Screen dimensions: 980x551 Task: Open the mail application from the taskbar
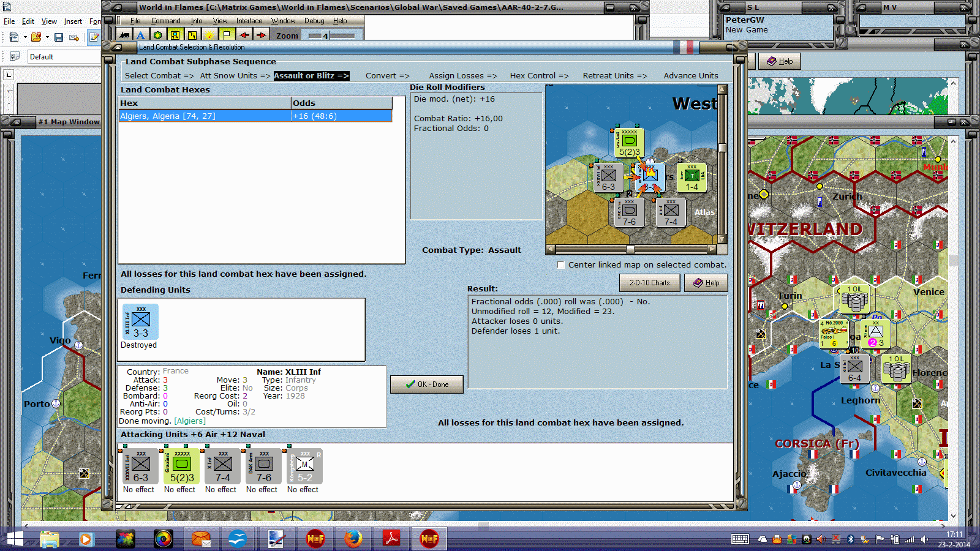pos(201,539)
